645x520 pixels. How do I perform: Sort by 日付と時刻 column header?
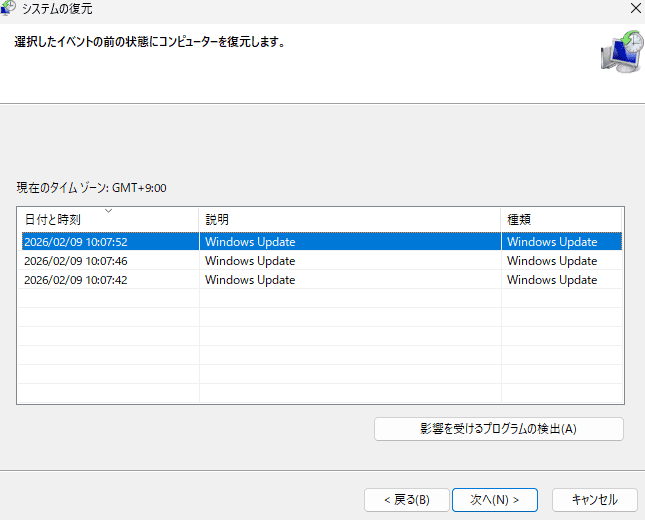pos(108,220)
